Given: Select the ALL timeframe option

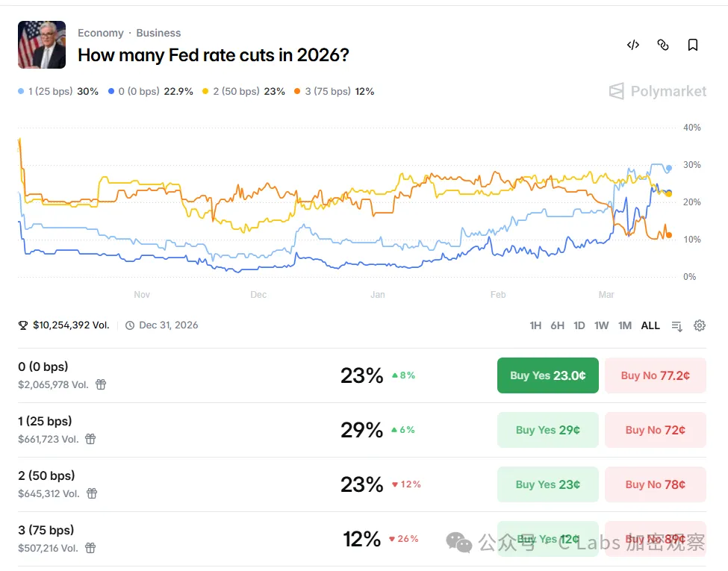Looking at the screenshot, I should click(x=650, y=325).
